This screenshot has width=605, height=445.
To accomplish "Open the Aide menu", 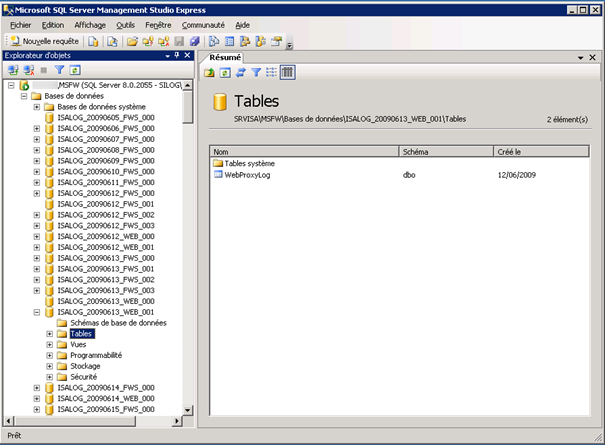I will (242, 25).
